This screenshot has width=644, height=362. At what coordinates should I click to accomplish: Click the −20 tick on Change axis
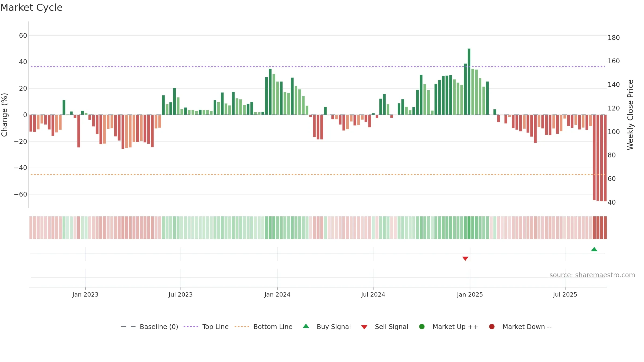pyautogui.click(x=21, y=142)
